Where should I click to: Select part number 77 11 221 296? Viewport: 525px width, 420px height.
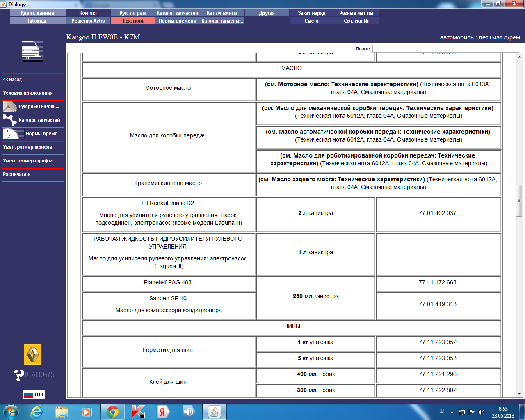pos(438,374)
